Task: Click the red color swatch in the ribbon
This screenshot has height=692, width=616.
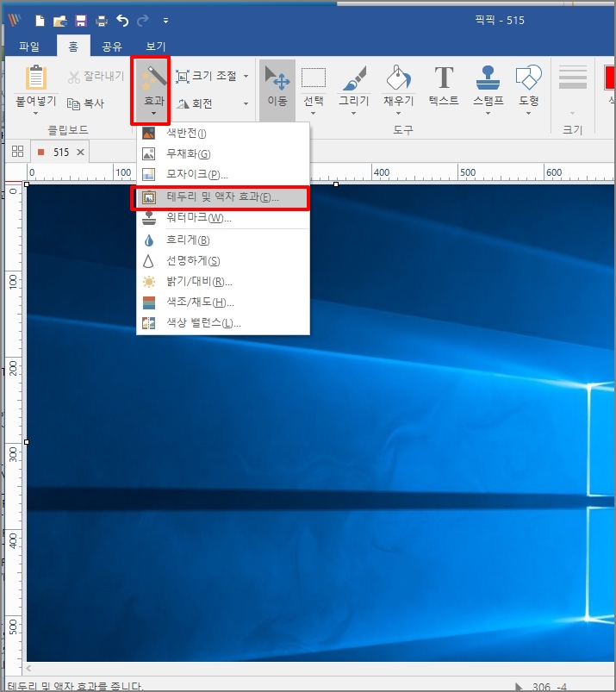Action: (x=609, y=78)
